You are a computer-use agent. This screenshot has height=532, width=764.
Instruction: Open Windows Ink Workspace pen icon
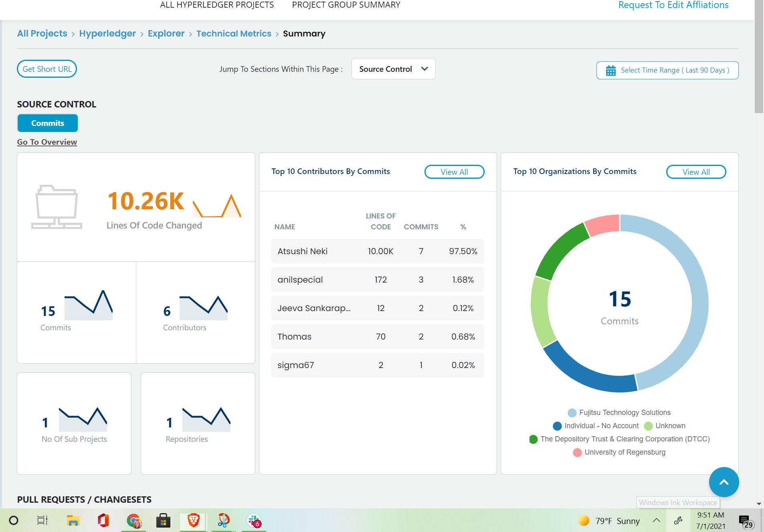pyautogui.click(x=678, y=520)
